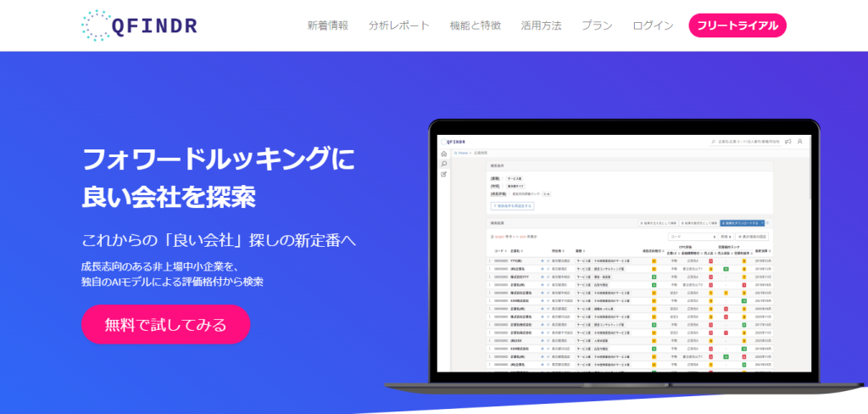868x414 pixels.
Task: Click the Home breadcrumb in the mockup
Action: pyautogui.click(x=463, y=153)
